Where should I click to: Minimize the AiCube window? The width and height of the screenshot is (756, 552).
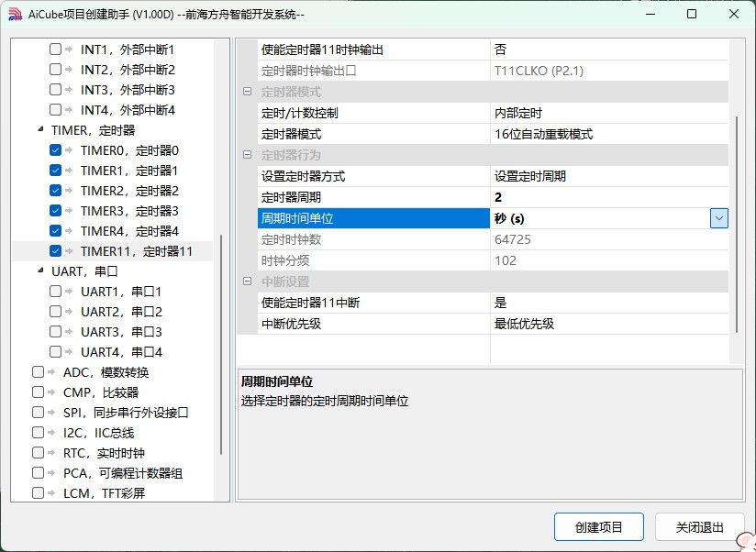point(650,14)
